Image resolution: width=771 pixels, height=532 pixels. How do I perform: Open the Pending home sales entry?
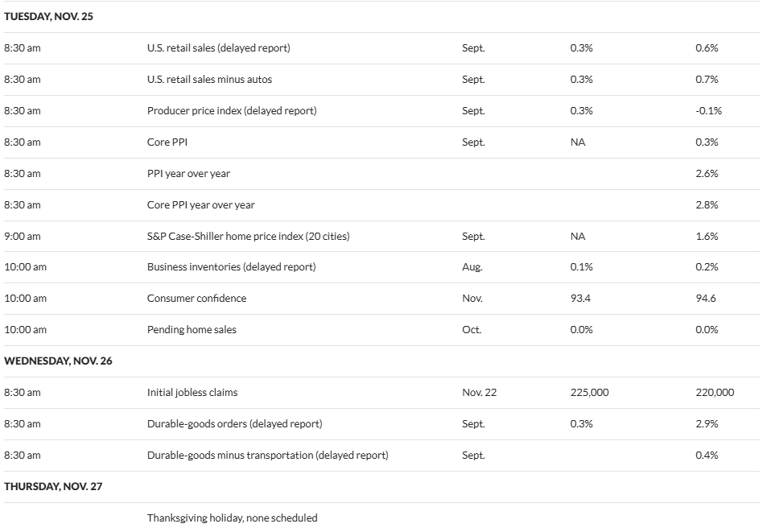pos(192,330)
